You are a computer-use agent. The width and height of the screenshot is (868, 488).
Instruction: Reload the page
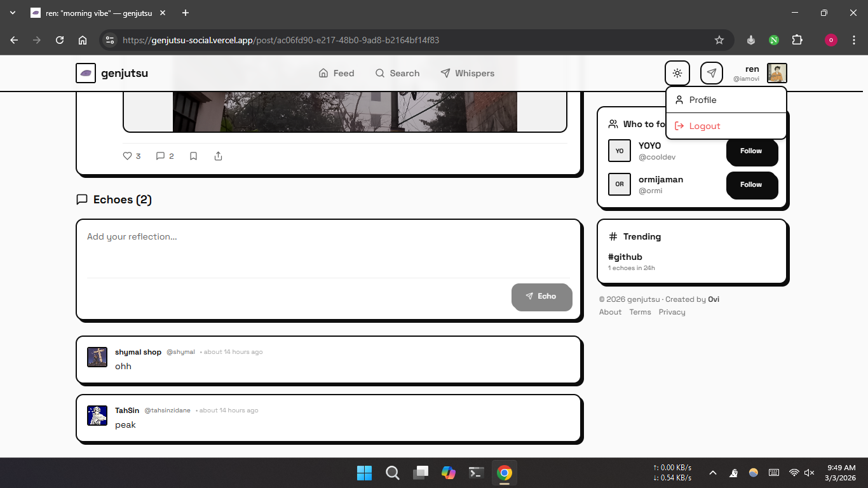click(60, 40)
